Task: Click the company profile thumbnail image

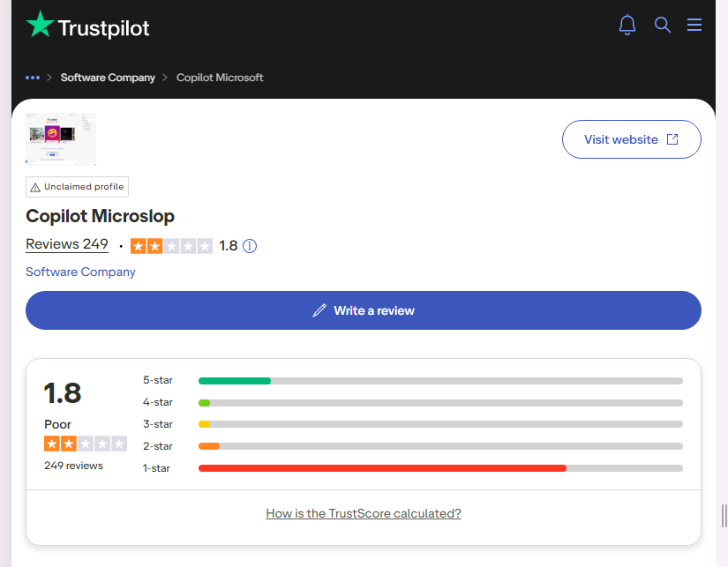Action: point(60,138)
